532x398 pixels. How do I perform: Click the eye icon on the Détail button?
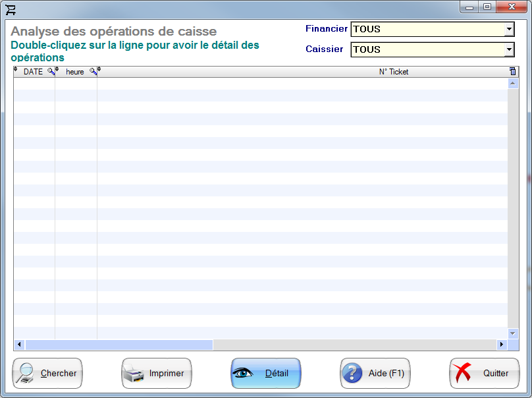coord(245,373)
